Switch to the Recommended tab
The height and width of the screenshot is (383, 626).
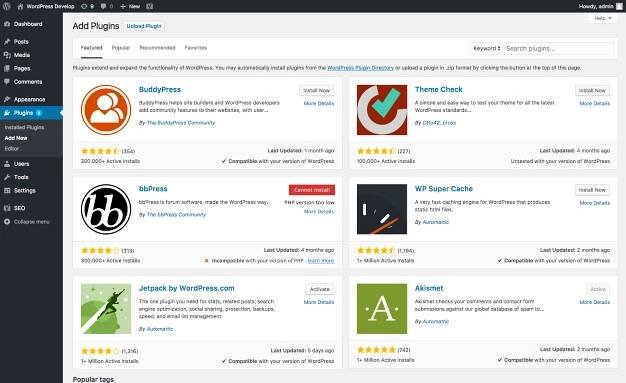pos(157,48)
